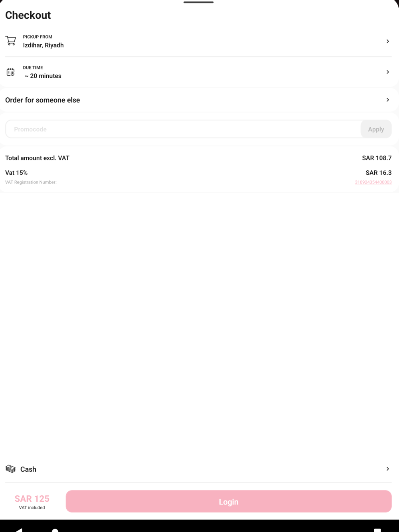Screen dimensions: 399x532
Task: Expand Order for someone else chevron
Action: (387, 100)
